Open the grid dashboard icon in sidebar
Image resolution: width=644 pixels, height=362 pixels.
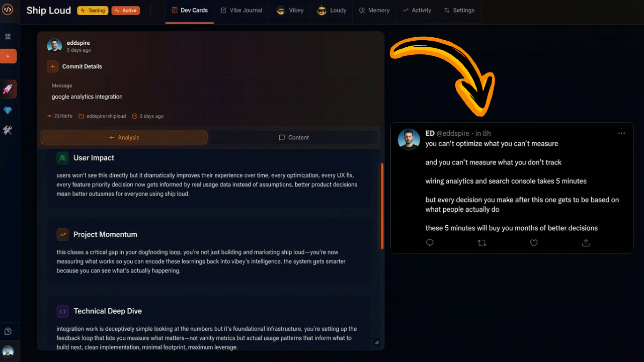pyautogui.click(x=8, y=37)
